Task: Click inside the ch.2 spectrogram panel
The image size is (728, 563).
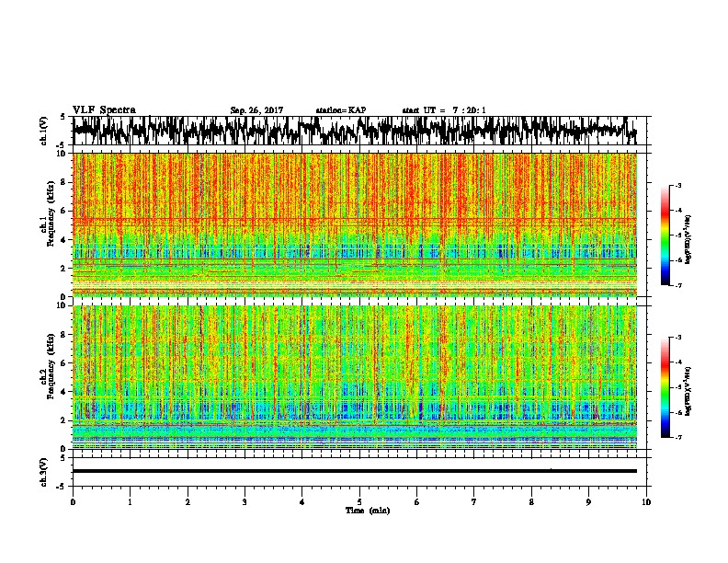Action: click(355, 377)
